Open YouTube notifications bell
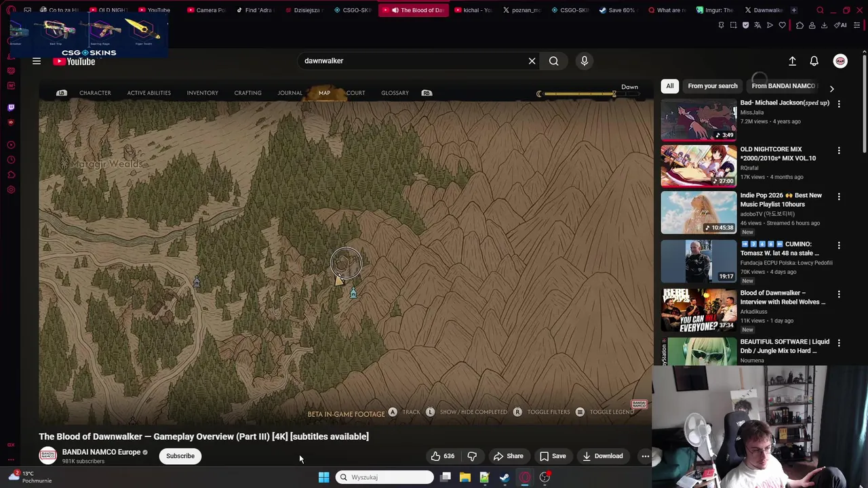 pyautogui.click(x=814, y=61)
